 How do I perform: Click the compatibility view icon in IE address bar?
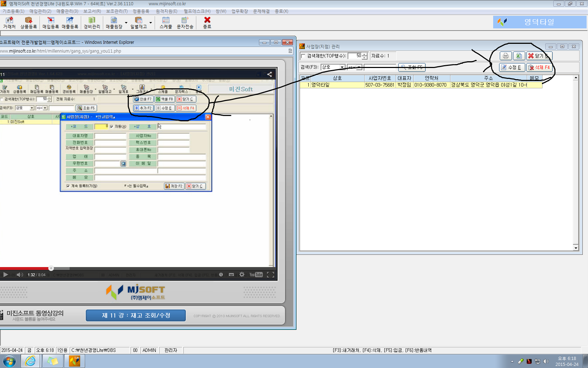[x=290, y=51]
